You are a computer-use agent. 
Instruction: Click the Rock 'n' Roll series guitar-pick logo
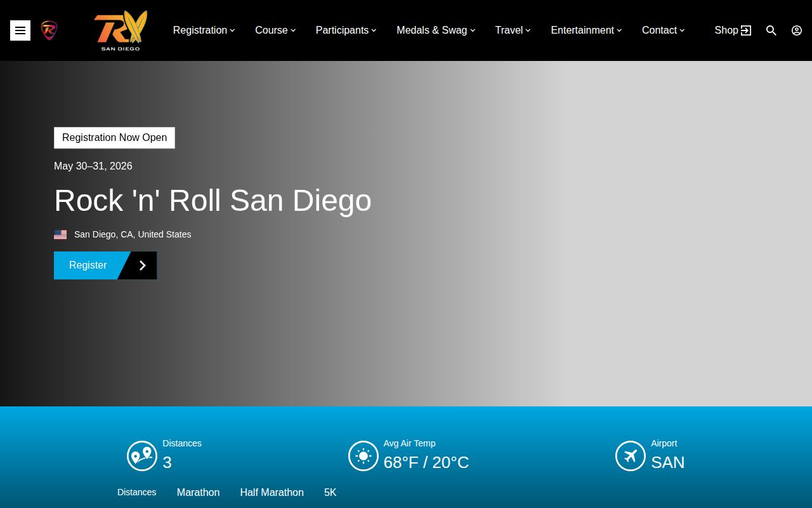49,30
